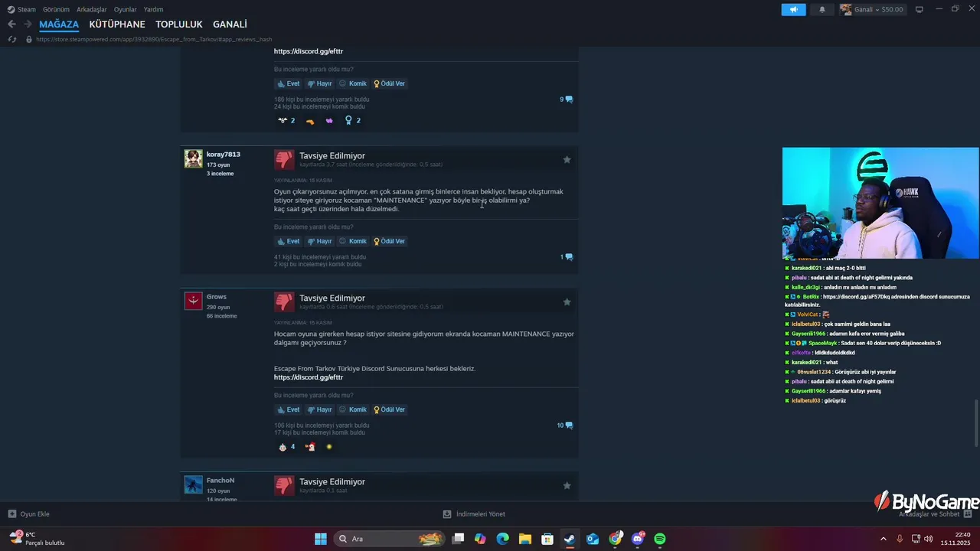
Task: Open the 1 comment bubble on koray7813's review
Action: point(567,257)
